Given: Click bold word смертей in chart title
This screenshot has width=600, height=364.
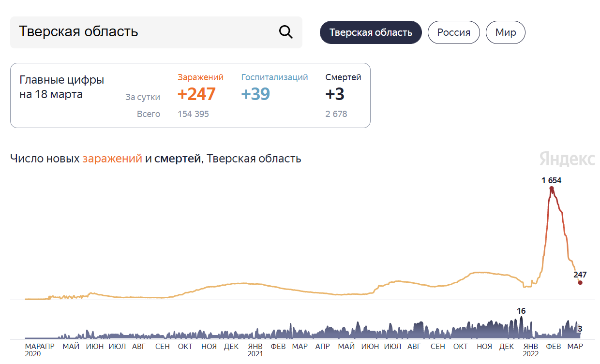Looking at the screenshot, I should [x=177, y=159].
